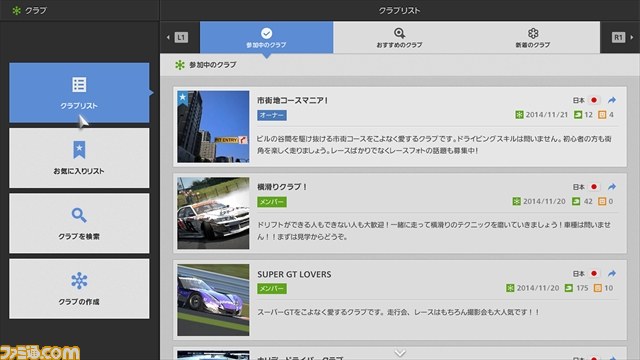The width and height of the screenshot is (640, 360).
Task: Switch to おすすめのクラブ tab
Action: [400, 38]
